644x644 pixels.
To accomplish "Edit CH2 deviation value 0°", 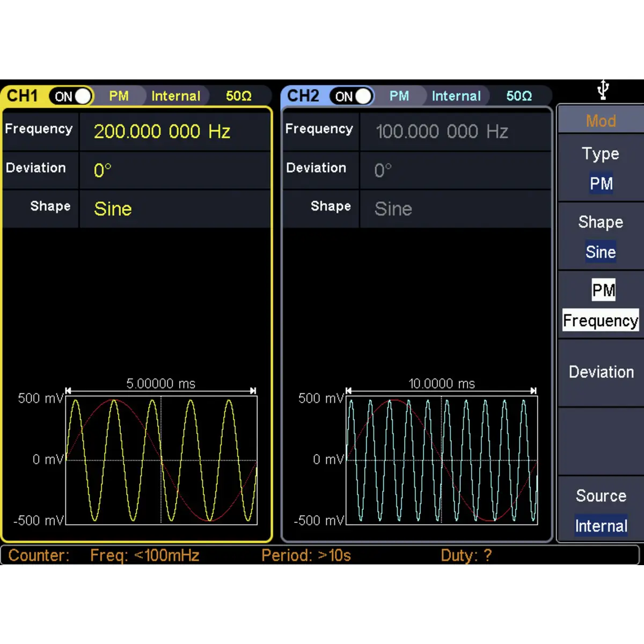I will coord(383,170).
